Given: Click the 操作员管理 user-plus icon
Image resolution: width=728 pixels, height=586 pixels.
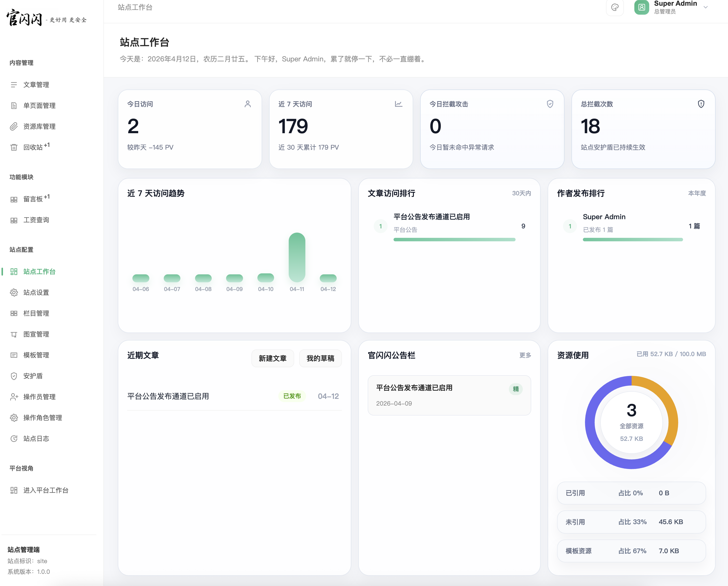Looking at the screenshot, I should [x=13, y=397].
